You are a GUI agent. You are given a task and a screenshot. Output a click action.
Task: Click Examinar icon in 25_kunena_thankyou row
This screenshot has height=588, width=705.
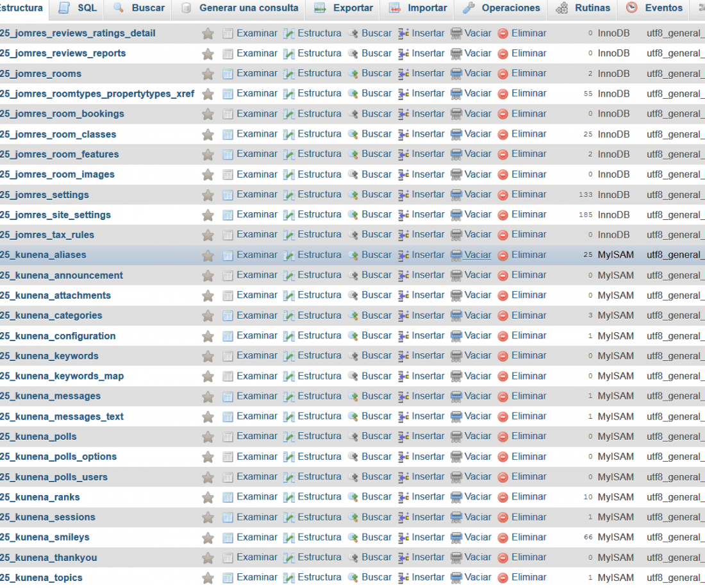[x=228, y=559]
